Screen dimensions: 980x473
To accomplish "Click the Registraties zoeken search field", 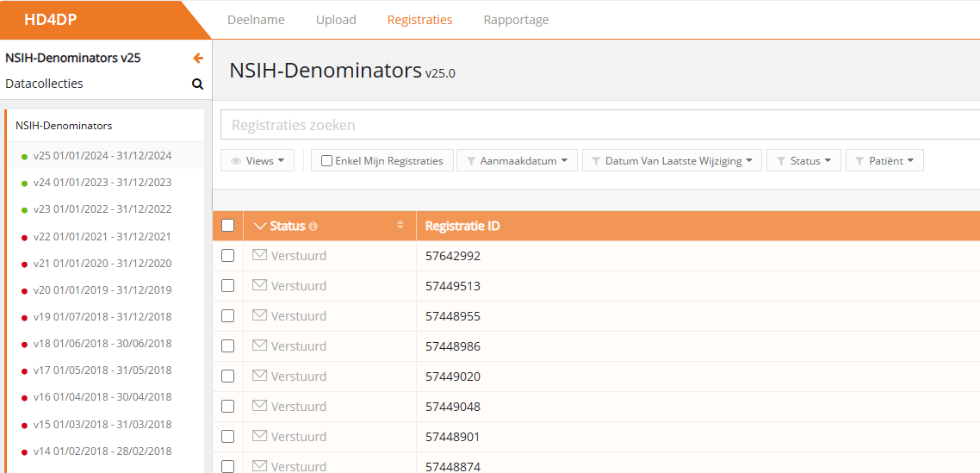I will [594, 125].
